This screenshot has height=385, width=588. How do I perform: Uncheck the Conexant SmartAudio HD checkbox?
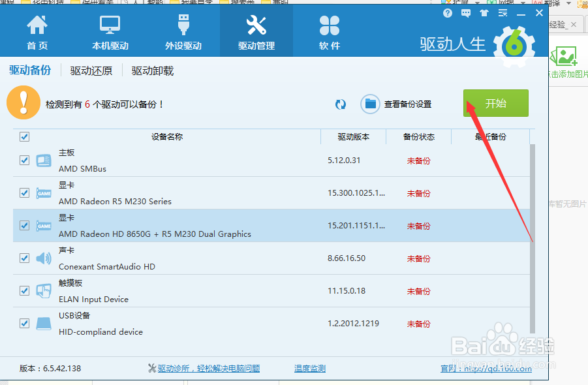(24, 258)
